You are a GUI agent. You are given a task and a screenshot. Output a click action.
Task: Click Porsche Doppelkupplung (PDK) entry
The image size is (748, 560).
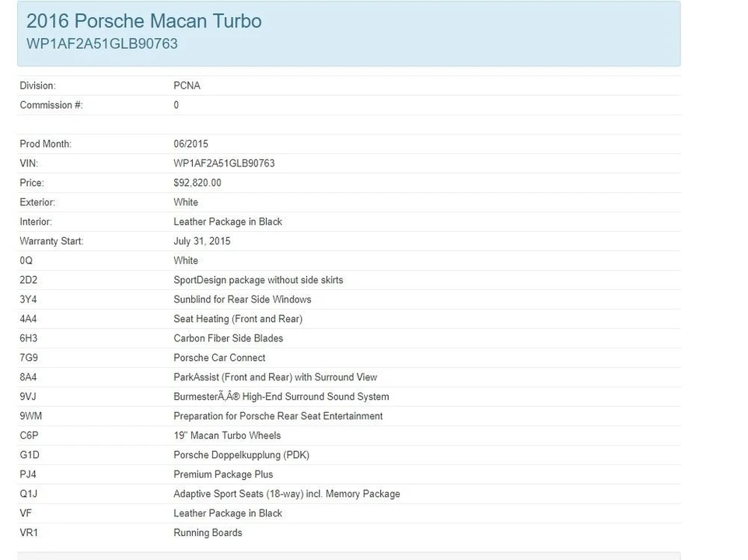(x=241, y=455)
